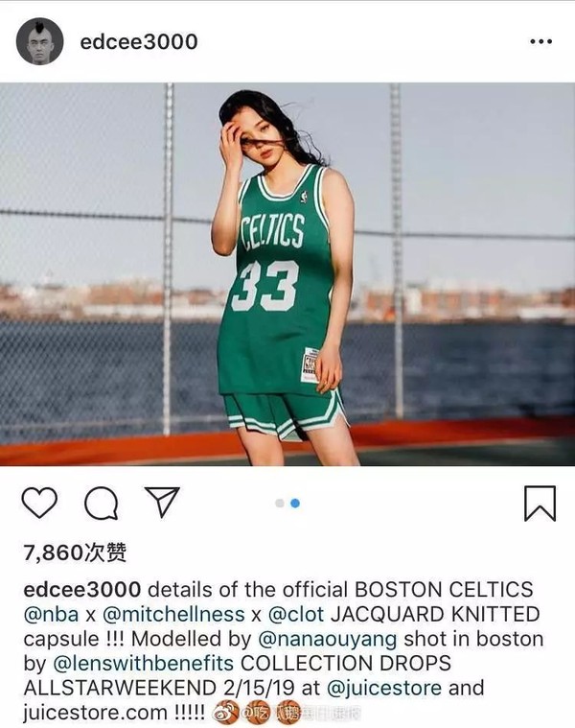Like the post with the heart icon
This screenshot has height=728, width=575.
(39, 503)
